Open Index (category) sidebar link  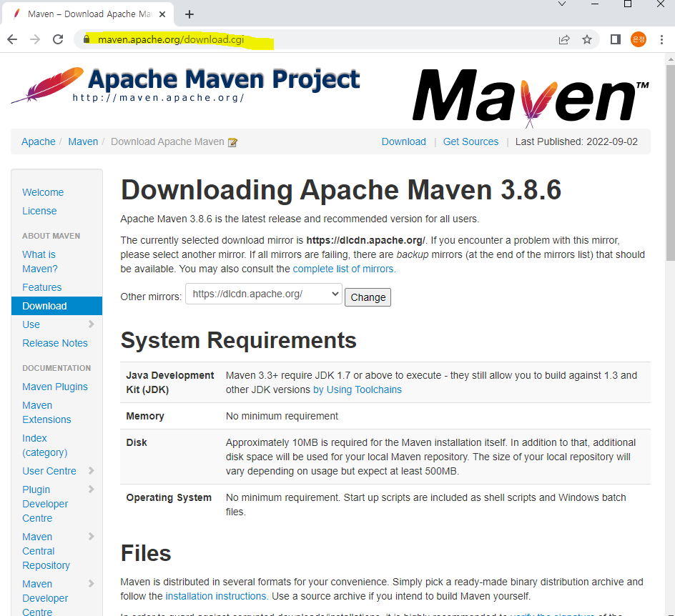45,445
